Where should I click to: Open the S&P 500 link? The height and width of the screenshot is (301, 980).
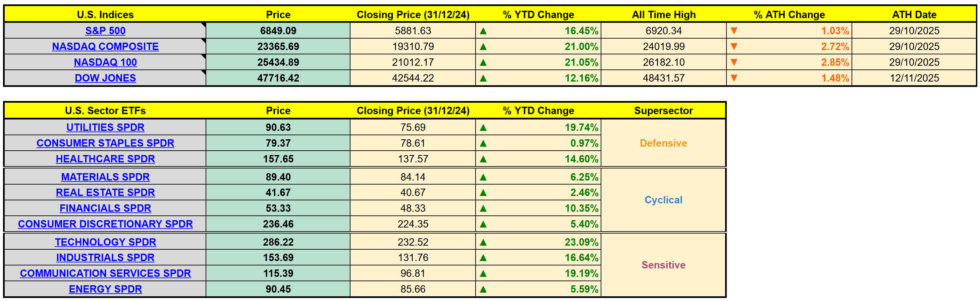coord(105,31)
